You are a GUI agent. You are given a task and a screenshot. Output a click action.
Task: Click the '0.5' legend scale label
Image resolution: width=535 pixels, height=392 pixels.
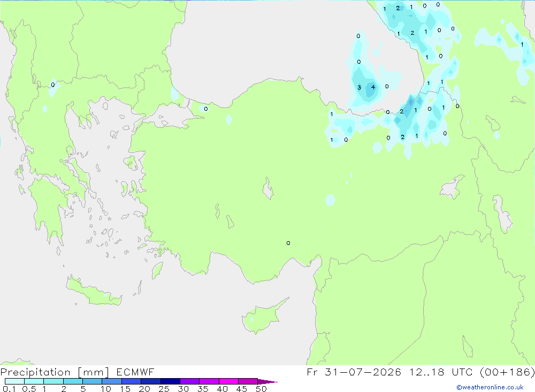(x=29, y=389)
